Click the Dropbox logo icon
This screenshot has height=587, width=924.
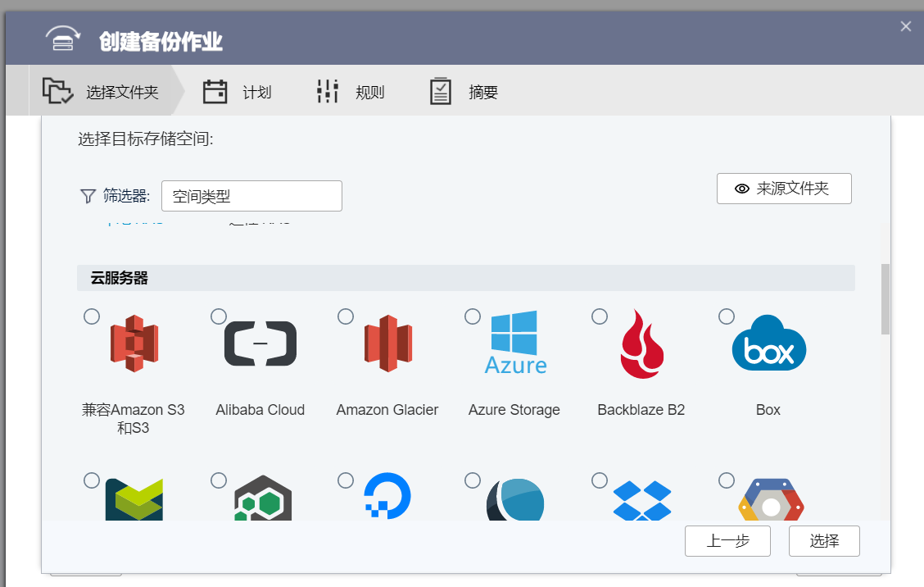[642, 500]
